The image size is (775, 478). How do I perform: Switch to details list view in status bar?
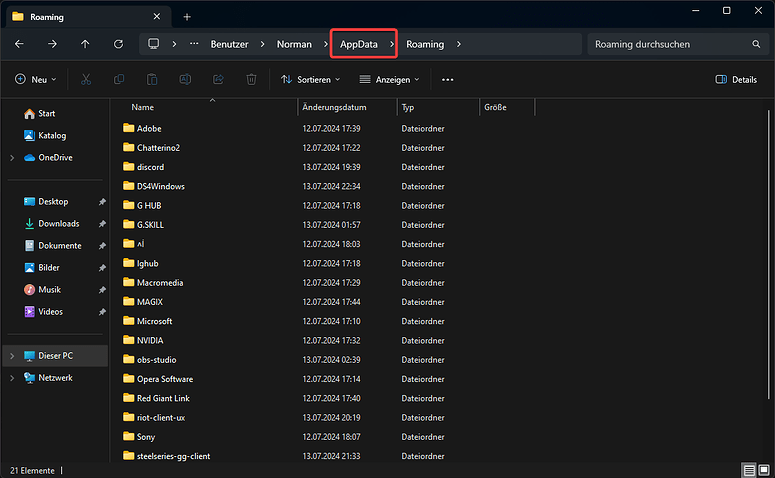pyautogui.click(x=748, y=470)
